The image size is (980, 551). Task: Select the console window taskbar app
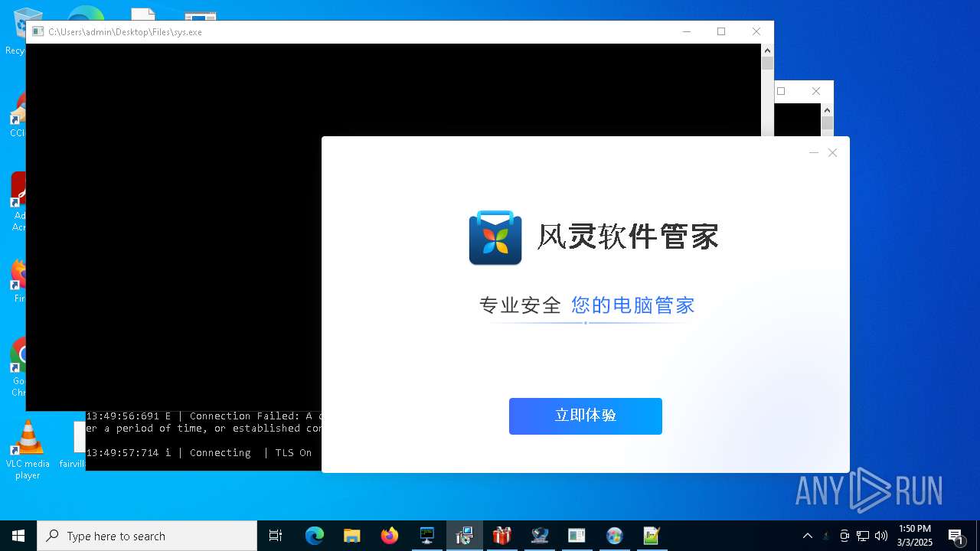(x=577, y=536)
